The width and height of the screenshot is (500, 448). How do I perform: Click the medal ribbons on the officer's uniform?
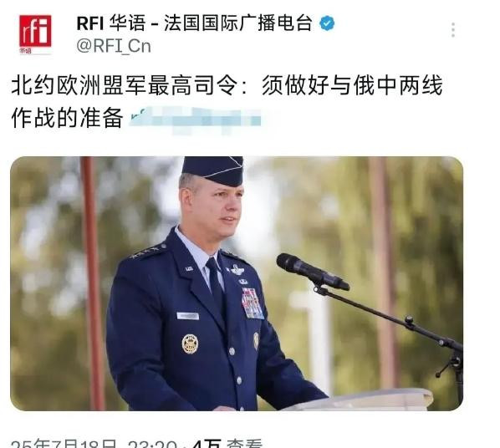pyautogui.click(x=252, y=303)
